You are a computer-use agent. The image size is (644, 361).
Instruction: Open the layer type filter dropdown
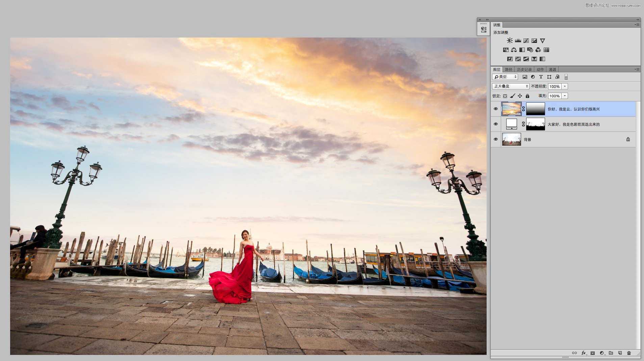point(505,77)
